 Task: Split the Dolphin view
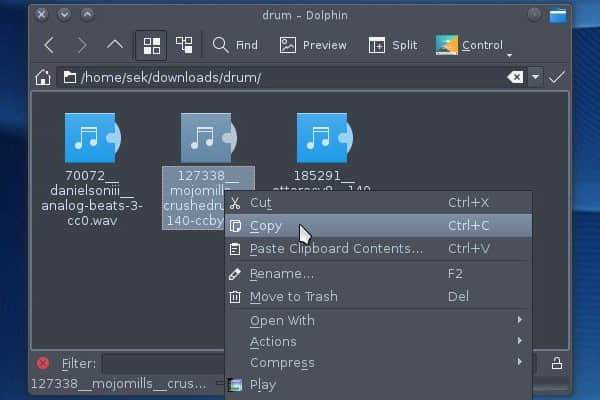click(x=393, y=45)
